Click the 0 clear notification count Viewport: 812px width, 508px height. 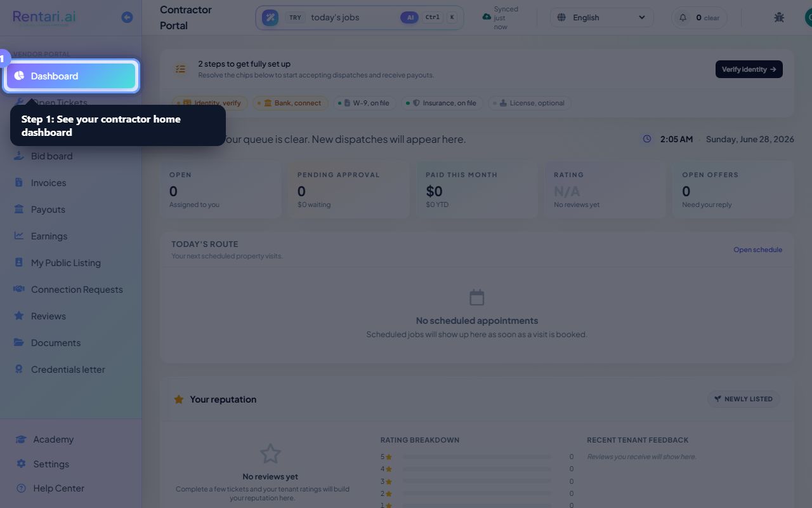707,18
